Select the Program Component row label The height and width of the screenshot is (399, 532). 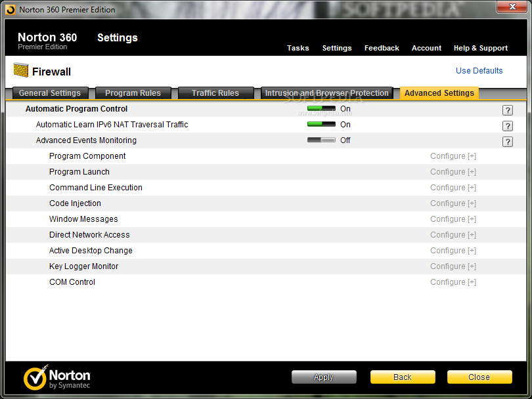tap(87, 156)
